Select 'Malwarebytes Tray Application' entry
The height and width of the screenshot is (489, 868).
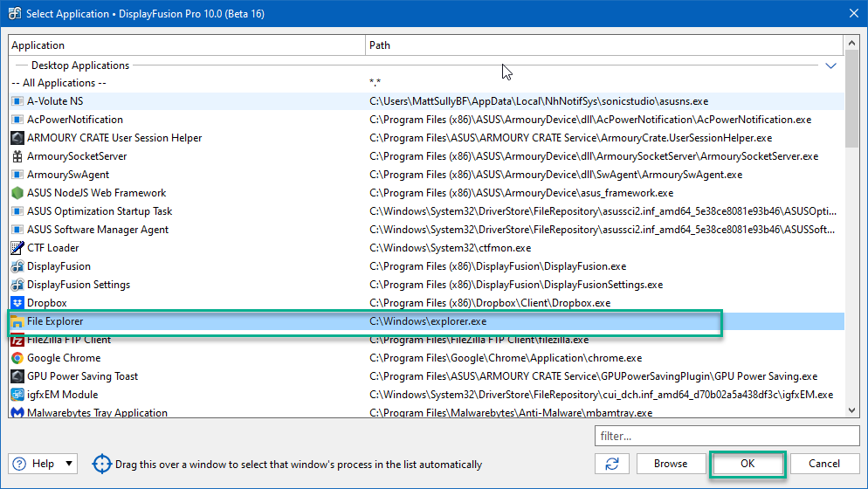[97, 412]
